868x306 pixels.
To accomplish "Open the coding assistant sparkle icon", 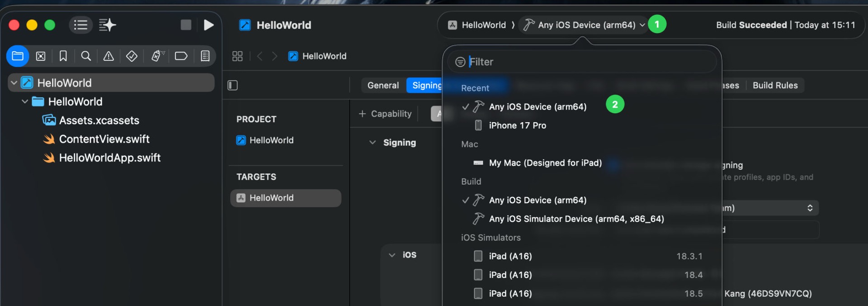I will pyautogui.click(x=108, y=25).
